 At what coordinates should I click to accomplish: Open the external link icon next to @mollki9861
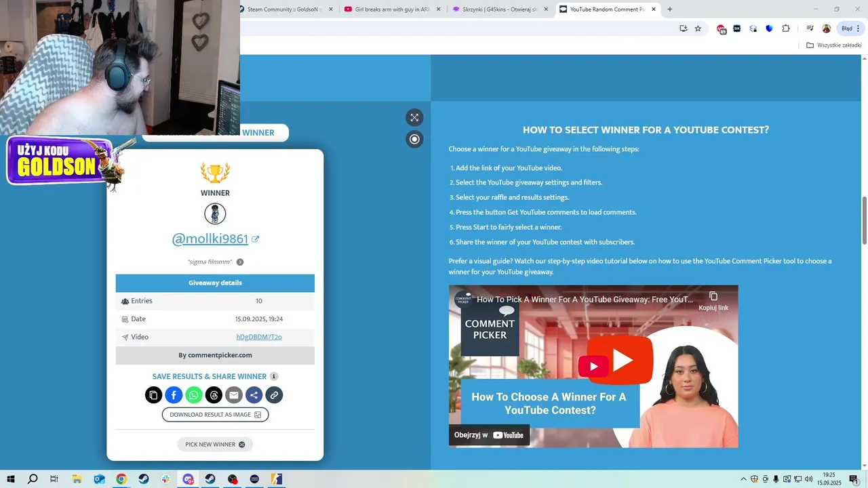point(255,239)
